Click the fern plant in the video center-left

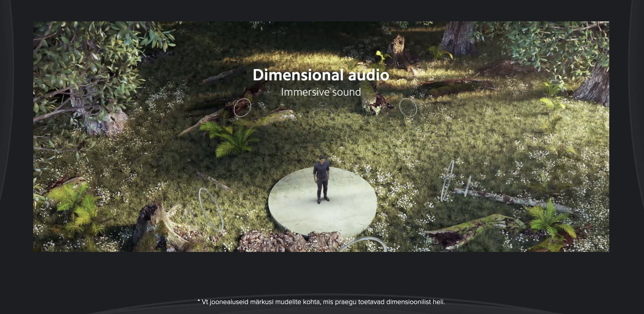[x=229, y=138]
